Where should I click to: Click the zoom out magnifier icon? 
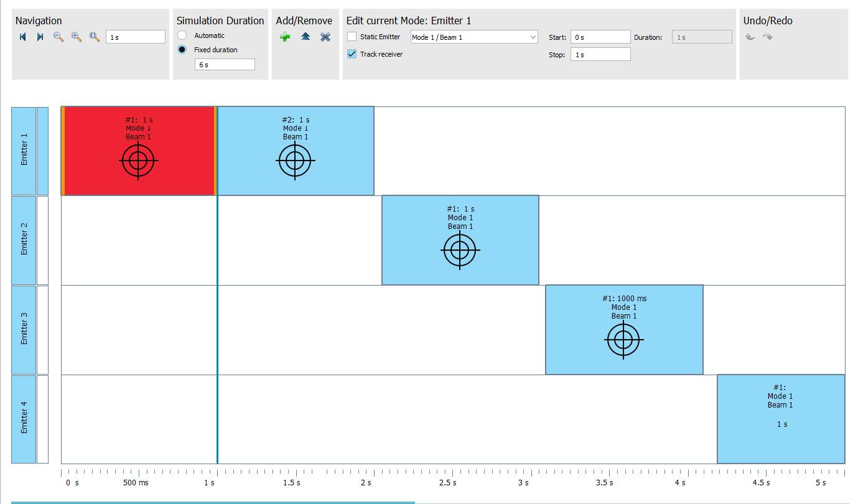point(58,37)
